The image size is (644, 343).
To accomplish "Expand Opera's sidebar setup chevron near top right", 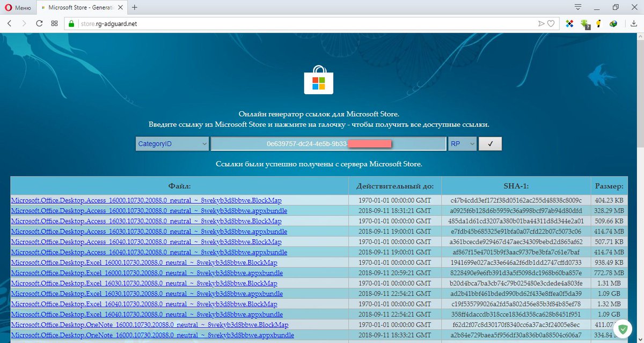I will pos(577,7).
